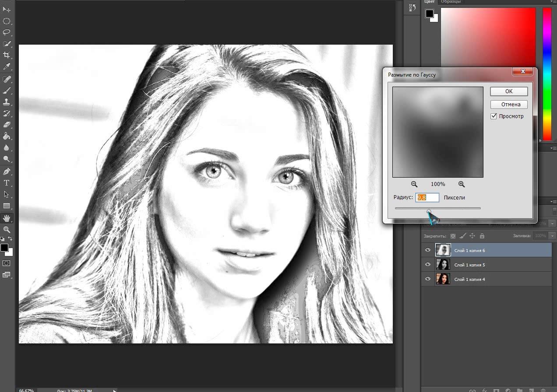The image size is (557, 392).
Task: Pick the Eyedropper tool
Action: [x=7, y=66]
